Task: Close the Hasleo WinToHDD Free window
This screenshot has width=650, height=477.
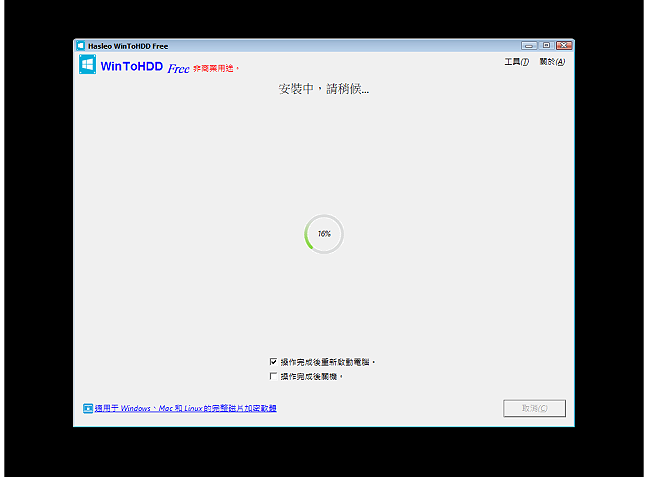Action: 564,45
